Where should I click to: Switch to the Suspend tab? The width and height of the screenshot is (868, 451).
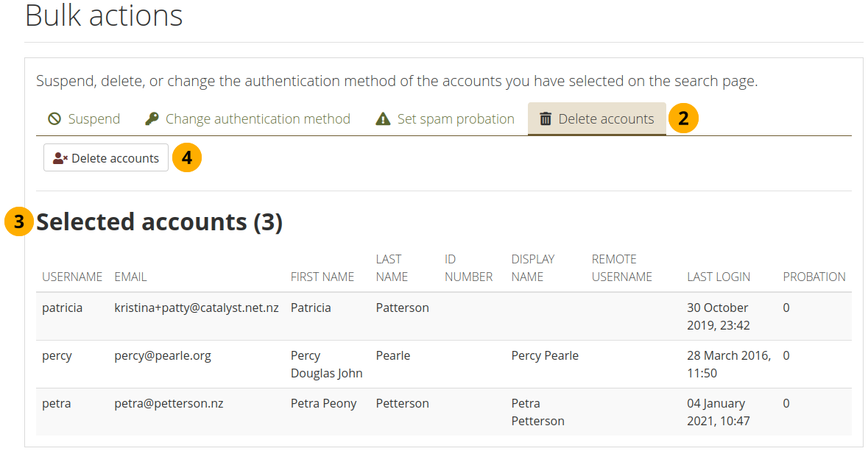click(x=84, y=119)
